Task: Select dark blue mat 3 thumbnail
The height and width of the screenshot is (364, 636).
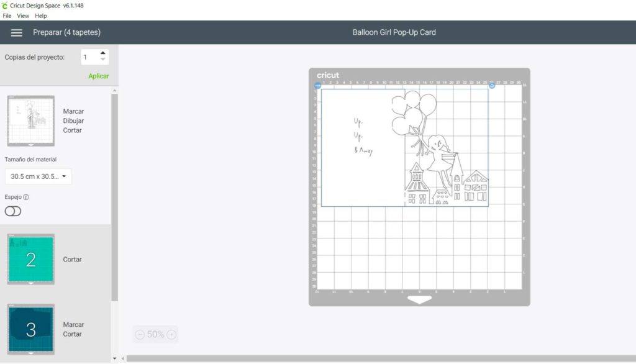Action: pos(31,329)
